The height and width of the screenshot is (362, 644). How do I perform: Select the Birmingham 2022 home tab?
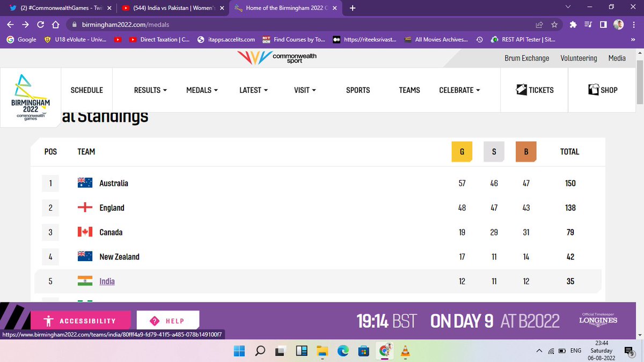[x=287, y=8]
